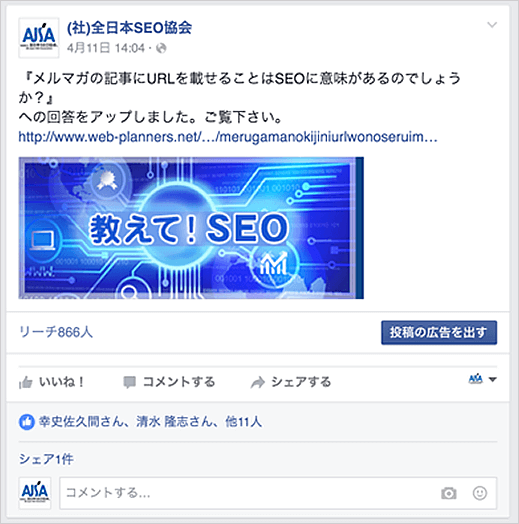Click the 4月11日 14:04 timestamp
The height and width of the screenshot is (524, 519).
coord(106,48)
